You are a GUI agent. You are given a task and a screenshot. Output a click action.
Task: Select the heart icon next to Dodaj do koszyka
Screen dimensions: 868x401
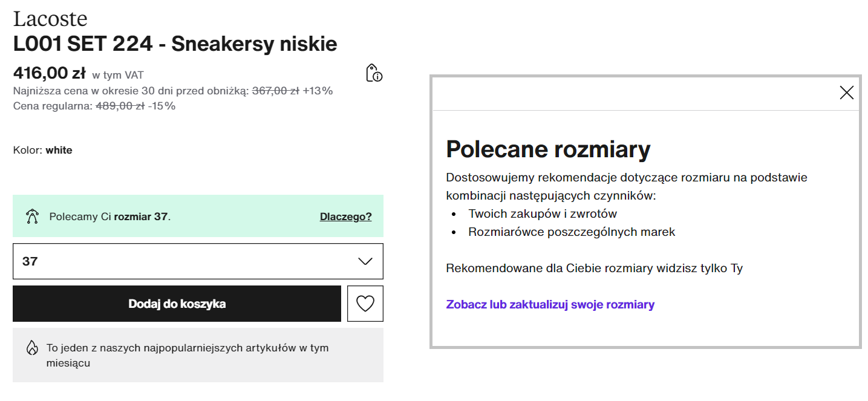365,303
